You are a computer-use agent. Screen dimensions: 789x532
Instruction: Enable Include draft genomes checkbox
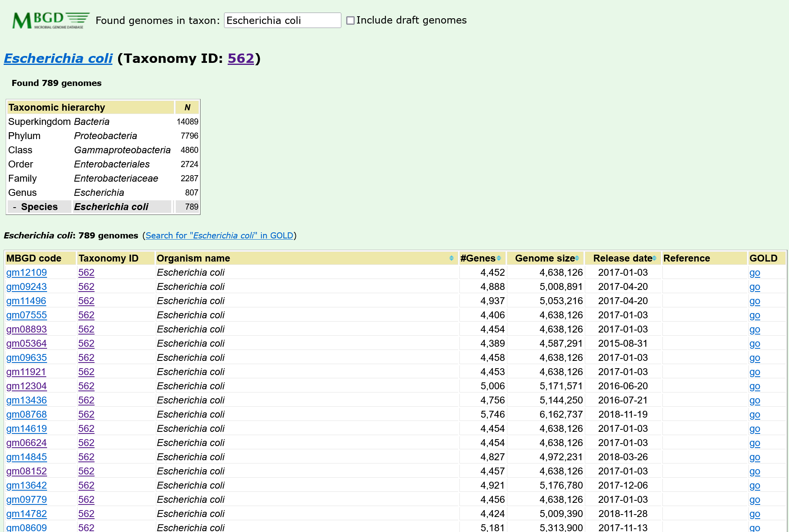(350, 20)
